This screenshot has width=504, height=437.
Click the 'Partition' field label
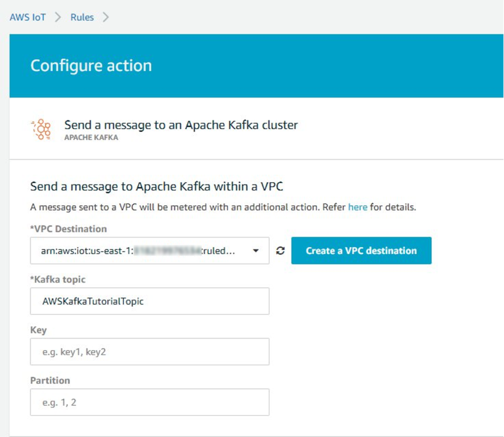pyautogui.click(x=50, y=381)
